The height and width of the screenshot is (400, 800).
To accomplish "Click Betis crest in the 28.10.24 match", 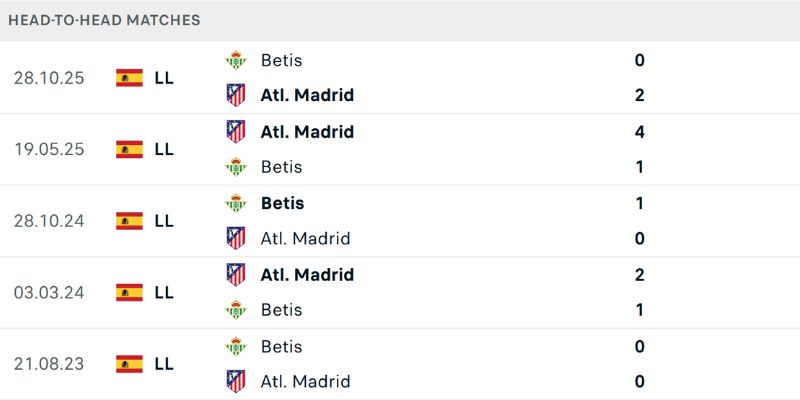I will click(x=236, y=203).
